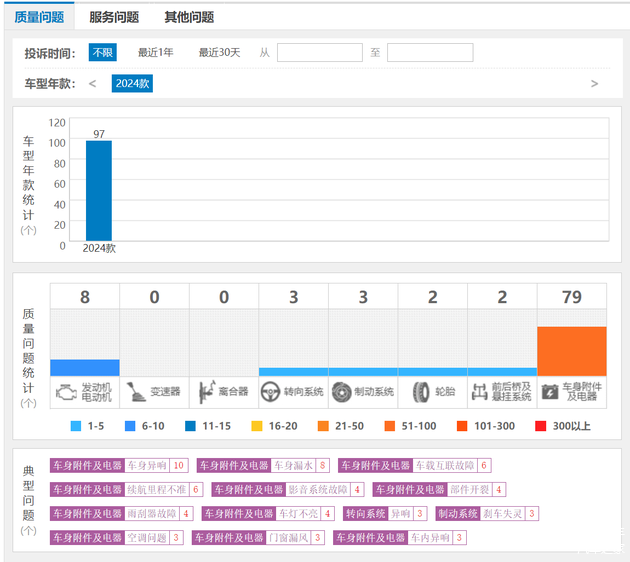
Task: Click the body accessories (车身附件及电器) icon
Action: (x=550, y=391)
